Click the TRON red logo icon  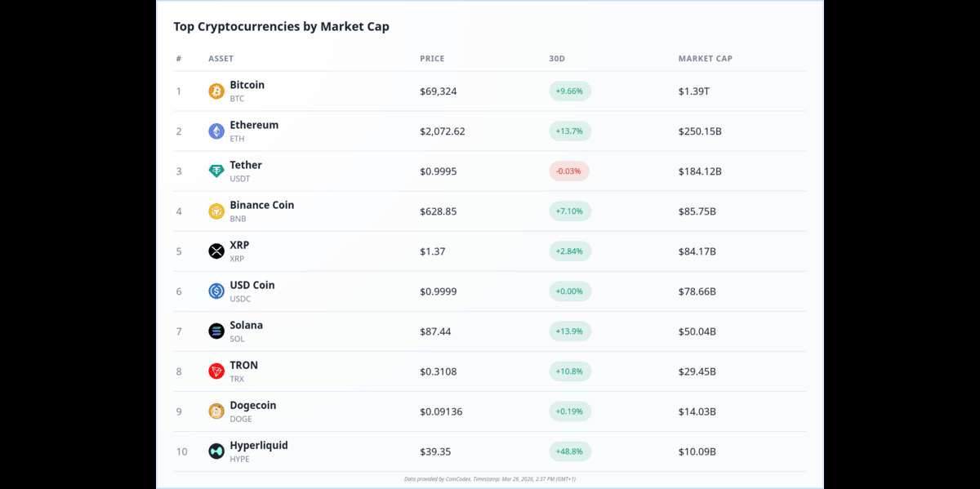click(x=216, y=371)
